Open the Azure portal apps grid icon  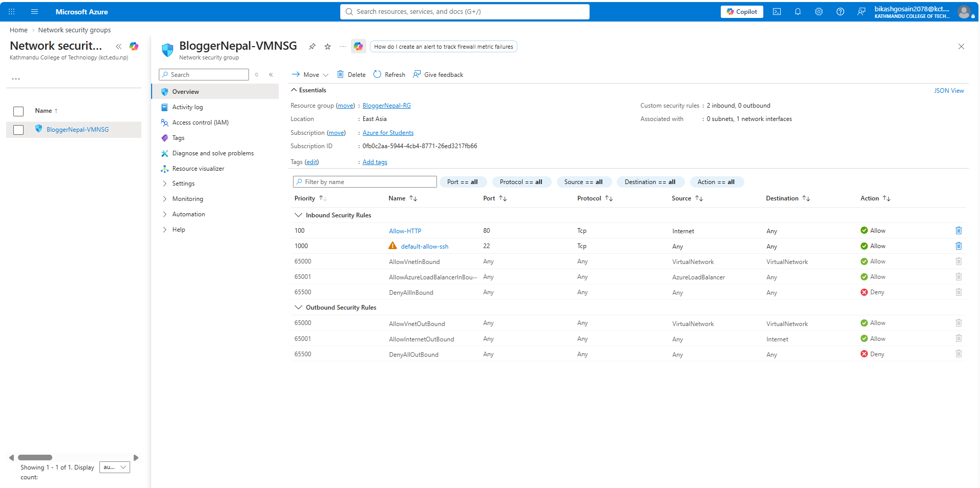tap(12, 11)
